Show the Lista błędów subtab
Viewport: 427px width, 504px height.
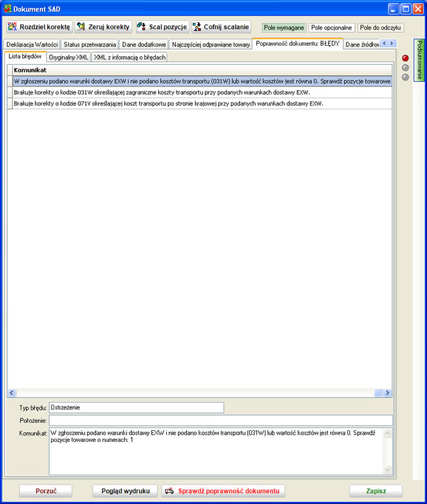coord(25,56)
